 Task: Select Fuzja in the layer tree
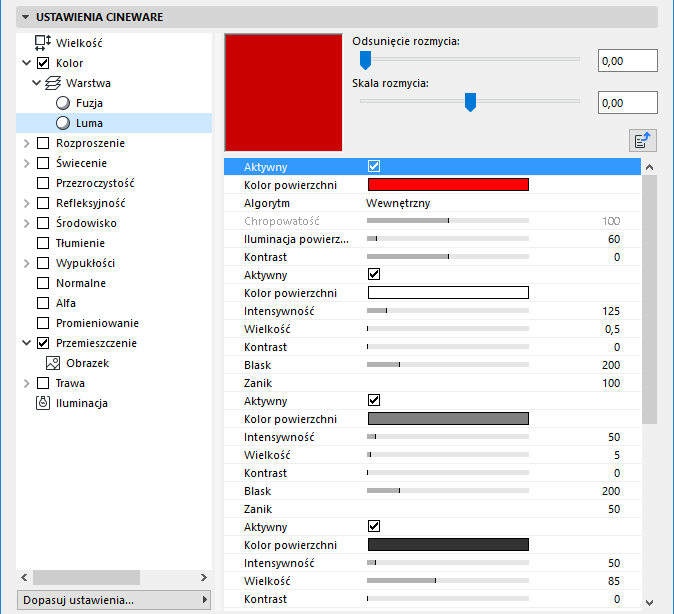click(x=89, y=103)
